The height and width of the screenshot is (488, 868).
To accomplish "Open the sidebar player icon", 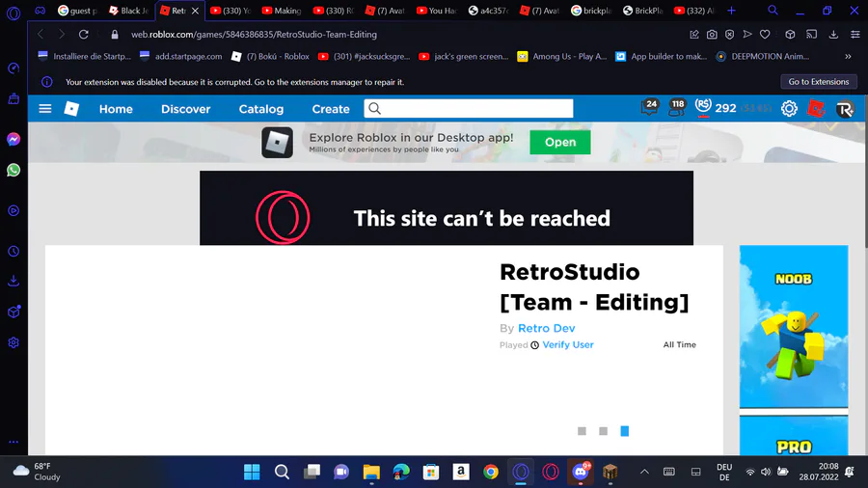I will coord(14,211).
